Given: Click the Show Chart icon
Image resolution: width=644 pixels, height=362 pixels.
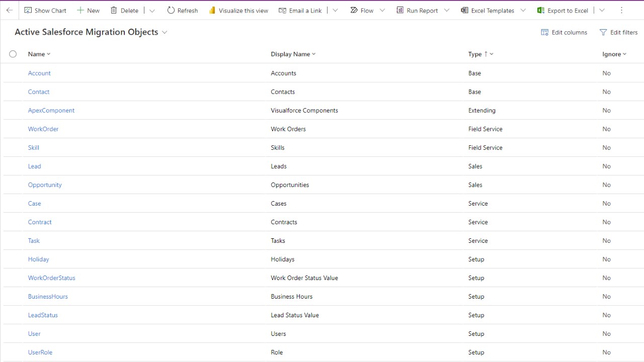Looking at the screenshot, I should click(x=28, y=10).
